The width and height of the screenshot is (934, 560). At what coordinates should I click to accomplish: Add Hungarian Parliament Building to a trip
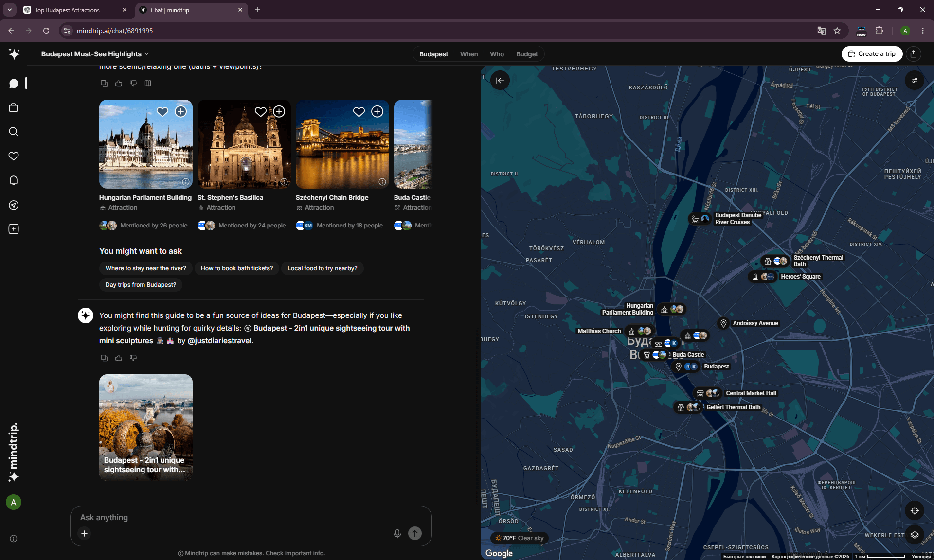pos(181,112)
